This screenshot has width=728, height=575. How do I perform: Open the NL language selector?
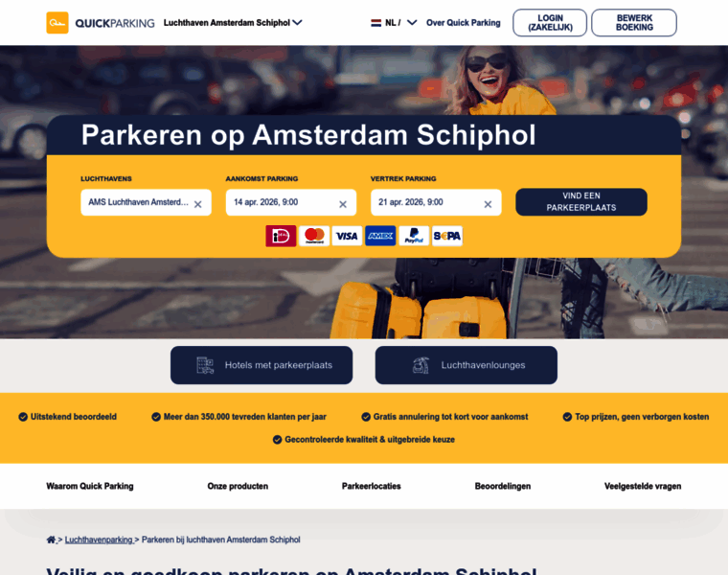click(x=394, y=23)
